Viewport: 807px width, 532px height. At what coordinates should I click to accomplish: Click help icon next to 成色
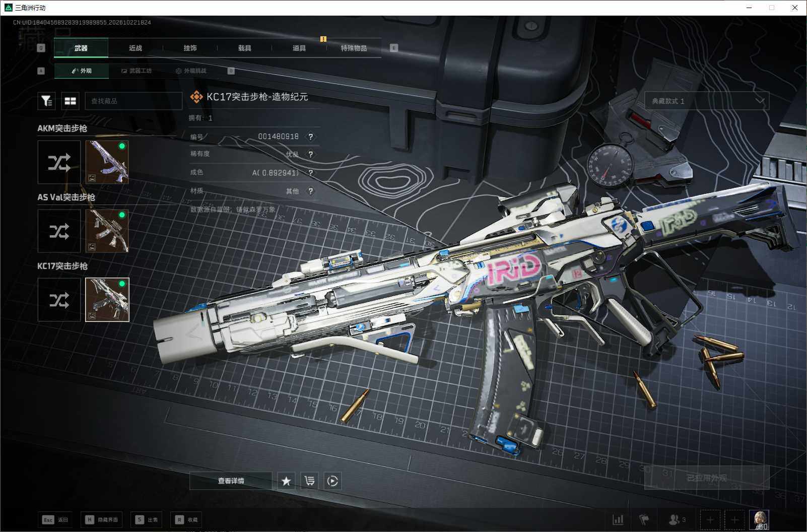click(x=311, y=173)
